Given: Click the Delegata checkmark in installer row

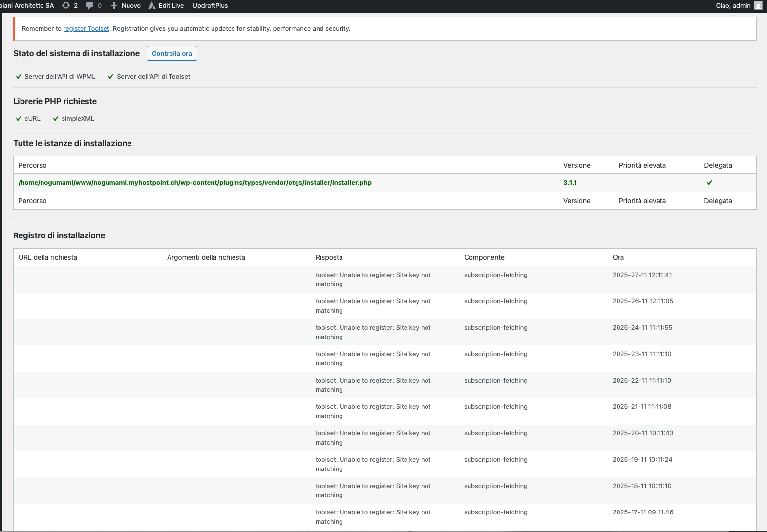Looking at the screenshot, I should point(709,183).
